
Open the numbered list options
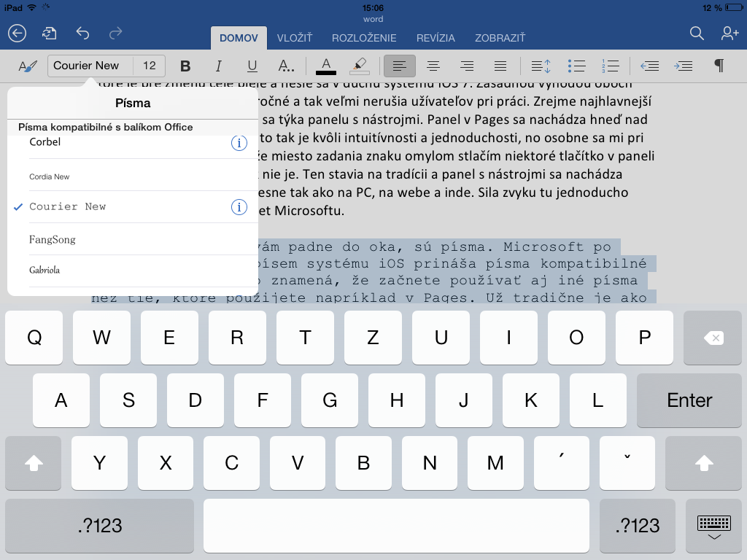click(x=611, y=66)
